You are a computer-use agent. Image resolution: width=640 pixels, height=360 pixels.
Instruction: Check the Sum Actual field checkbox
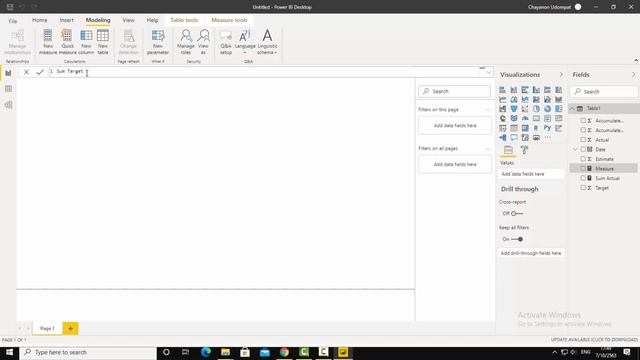[583, 178]
